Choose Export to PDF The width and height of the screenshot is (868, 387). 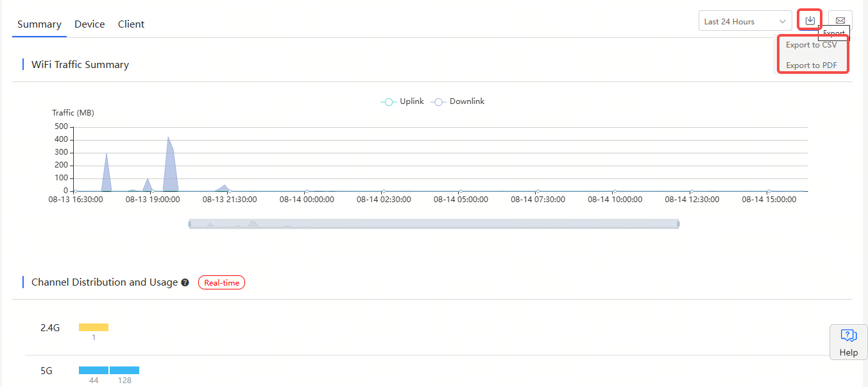pyautogui.click(x=812, y=65)
